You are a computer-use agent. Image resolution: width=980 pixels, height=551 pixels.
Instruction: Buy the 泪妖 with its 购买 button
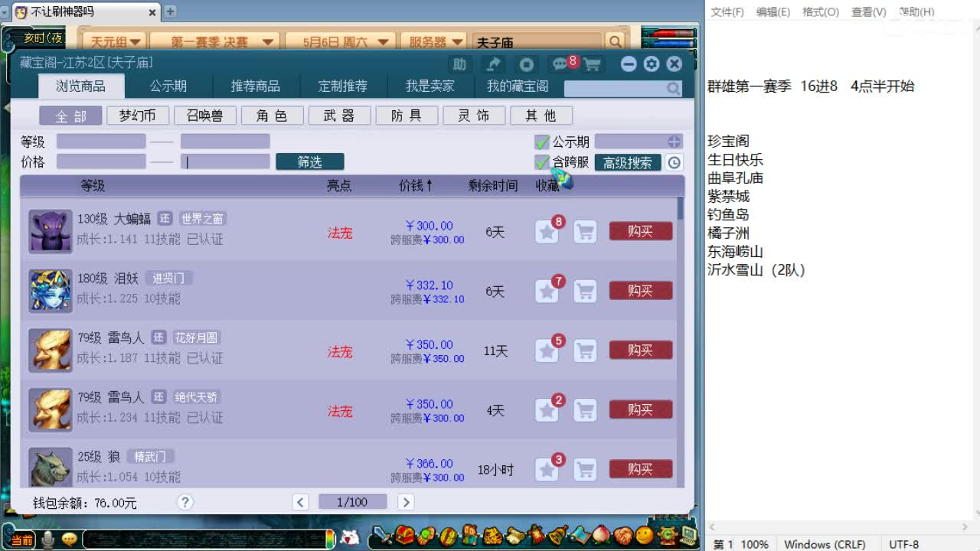tap(640, 291)
